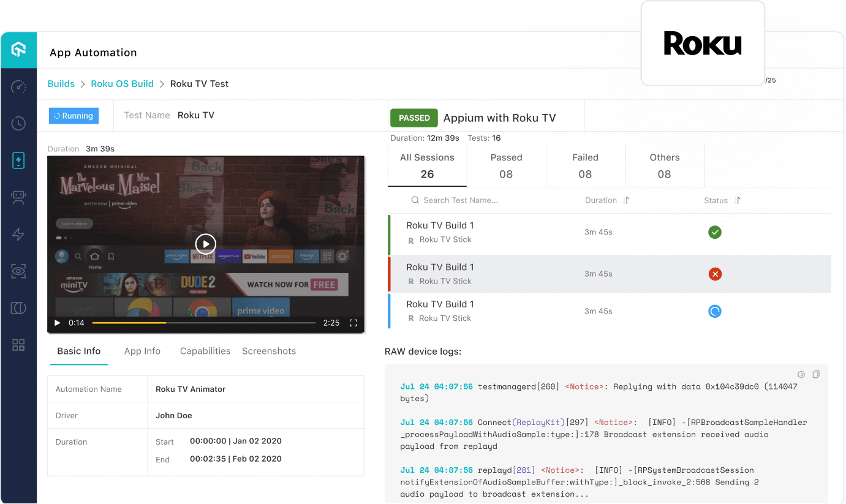Click the Roku logo card
846x504 pixels.
703,43
